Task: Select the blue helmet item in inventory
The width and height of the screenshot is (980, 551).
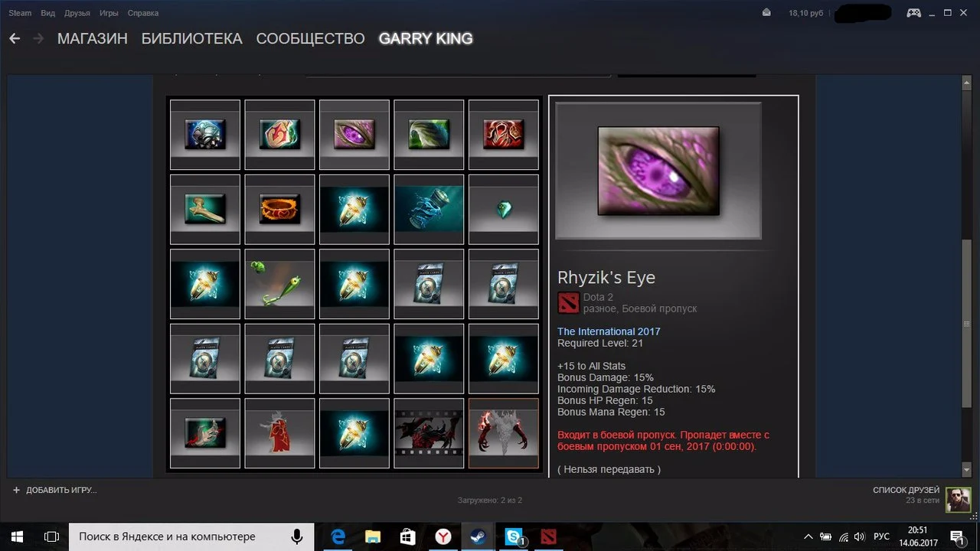Action: (x=205, y=135)
